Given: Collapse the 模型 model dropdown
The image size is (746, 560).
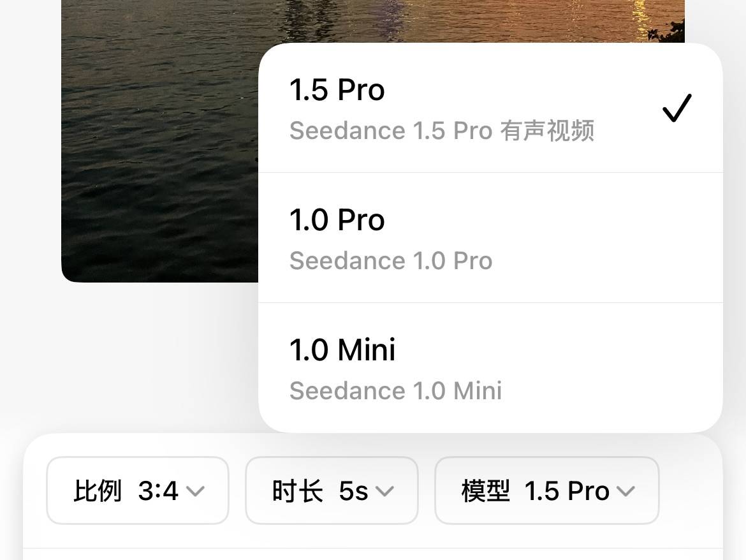Looking at the screenshot, I should [x=546, y=490].
